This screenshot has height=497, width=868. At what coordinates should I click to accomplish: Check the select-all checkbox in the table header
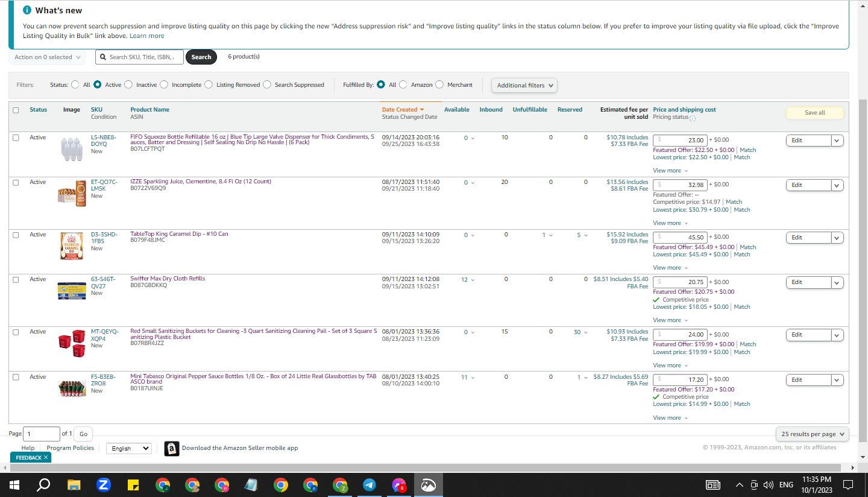[x=16, y=110]
